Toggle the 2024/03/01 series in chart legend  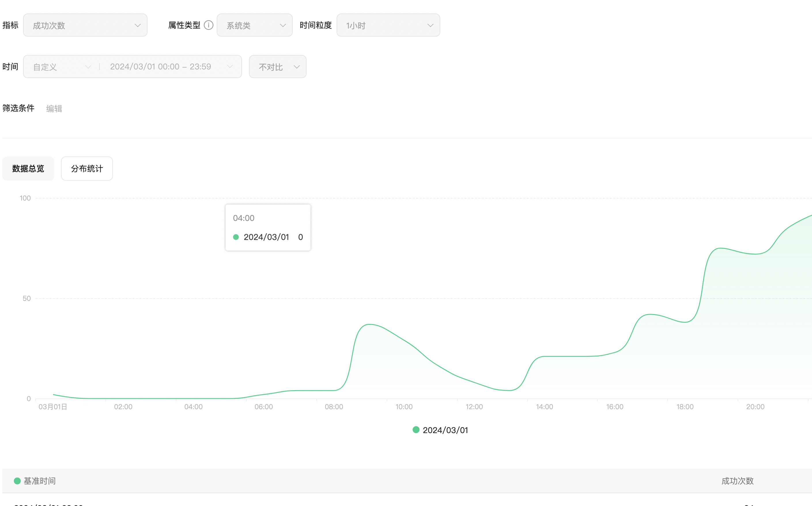(440, 430)
